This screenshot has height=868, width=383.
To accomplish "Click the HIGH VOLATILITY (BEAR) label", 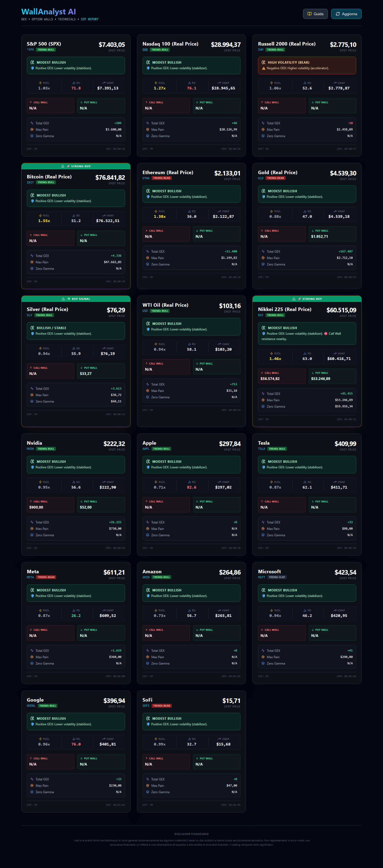I will pos(288,62).
